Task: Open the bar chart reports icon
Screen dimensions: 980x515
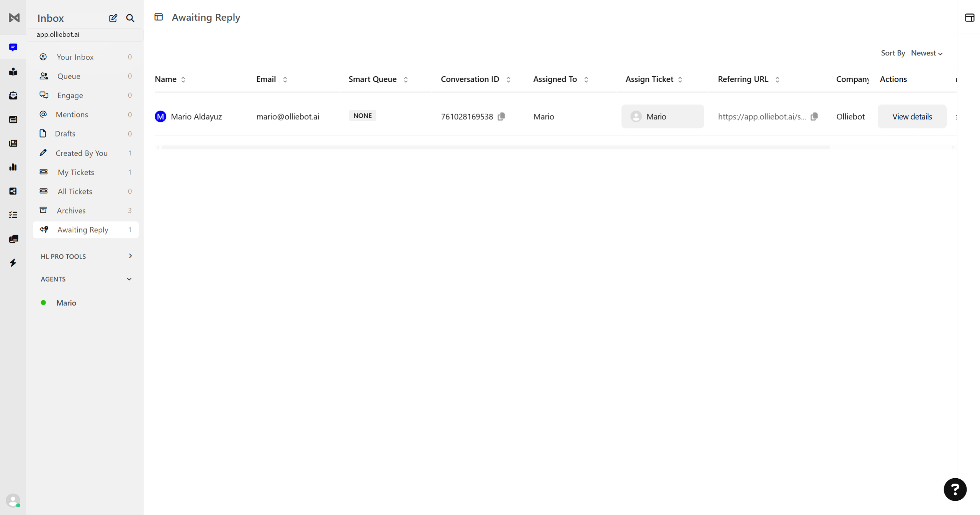Action: [x=13, y=167]
